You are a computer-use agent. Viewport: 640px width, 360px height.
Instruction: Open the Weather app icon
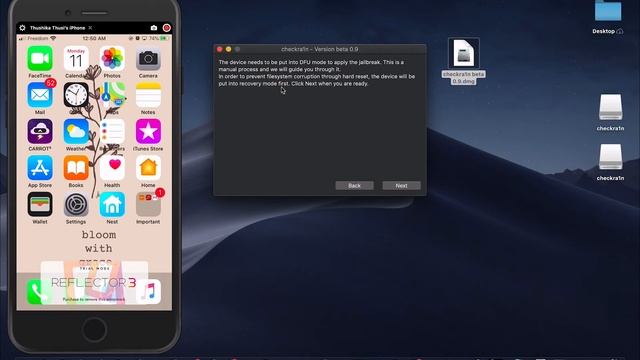76,131
